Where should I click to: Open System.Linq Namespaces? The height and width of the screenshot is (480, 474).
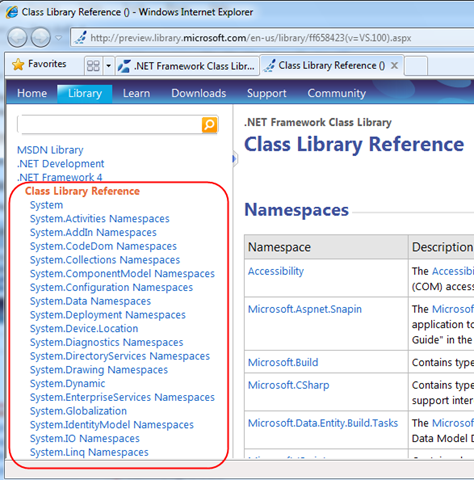pos(89,452)
